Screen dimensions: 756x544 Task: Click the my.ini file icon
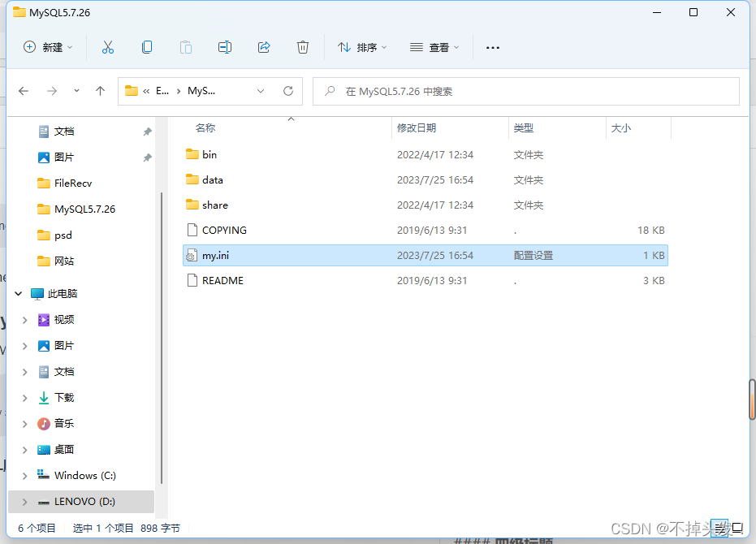(192, 255)
